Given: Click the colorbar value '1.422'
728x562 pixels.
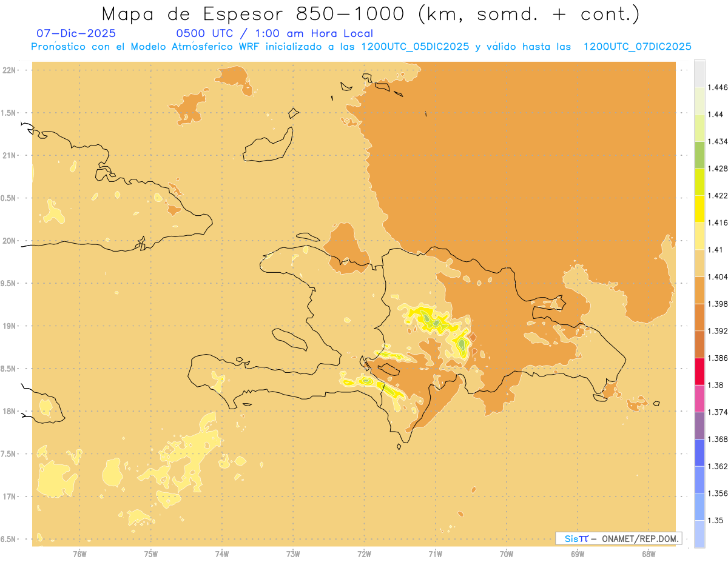Looking at the screenshot, I should point(717,195).
